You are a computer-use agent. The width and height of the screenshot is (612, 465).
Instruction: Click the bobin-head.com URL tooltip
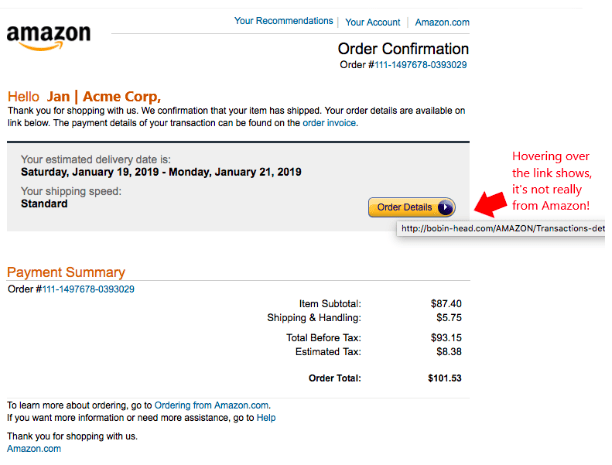pos(502,229)
